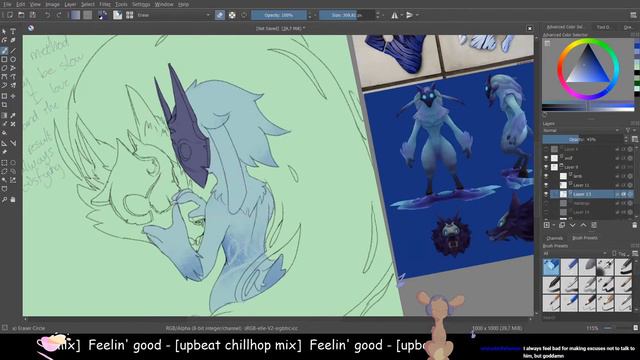Select the Ellipse shape tool

13,60
